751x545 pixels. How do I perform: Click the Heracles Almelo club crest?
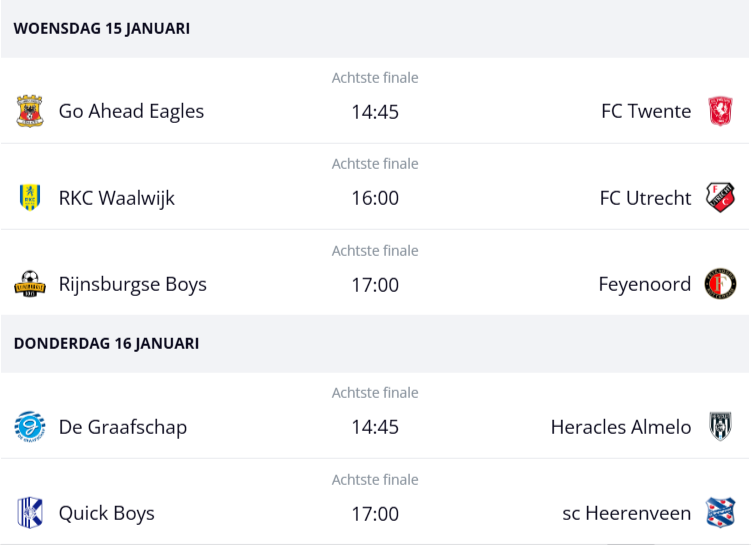pos(720,427)
